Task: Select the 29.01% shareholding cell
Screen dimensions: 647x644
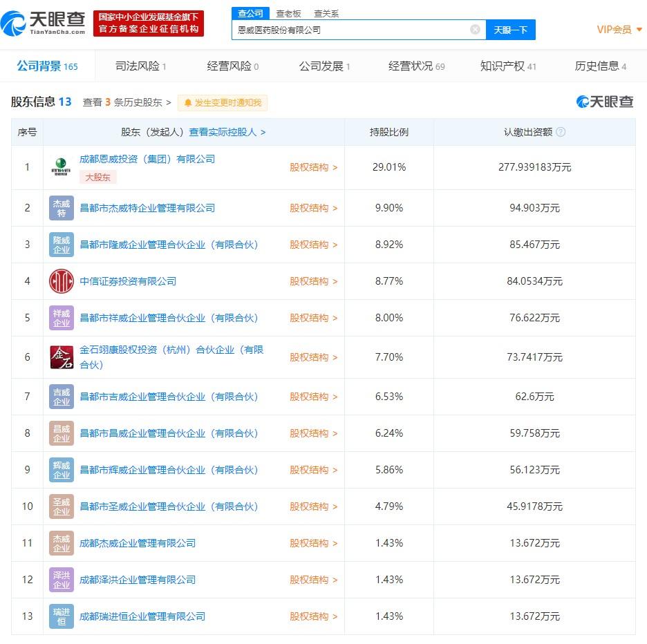Action: [388, 167]
